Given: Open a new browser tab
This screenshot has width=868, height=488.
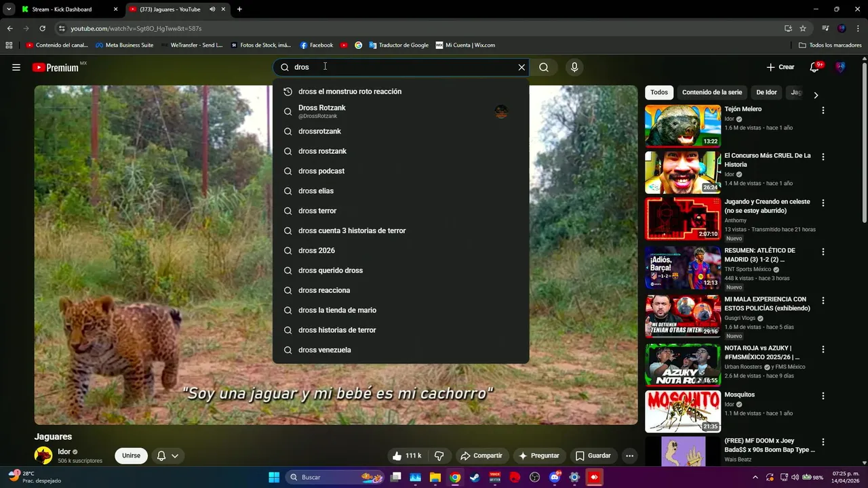Looking at the screenshot, I should tap(239, 9).
